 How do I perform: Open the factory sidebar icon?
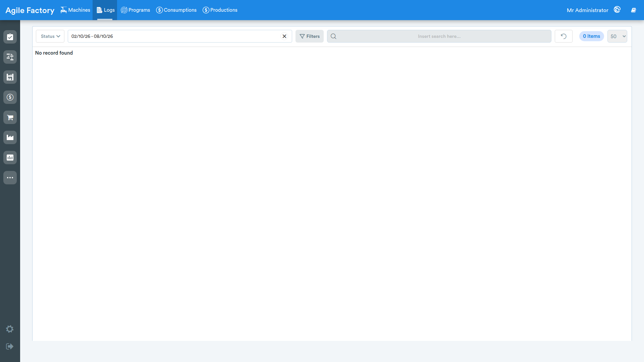point(10,137)
